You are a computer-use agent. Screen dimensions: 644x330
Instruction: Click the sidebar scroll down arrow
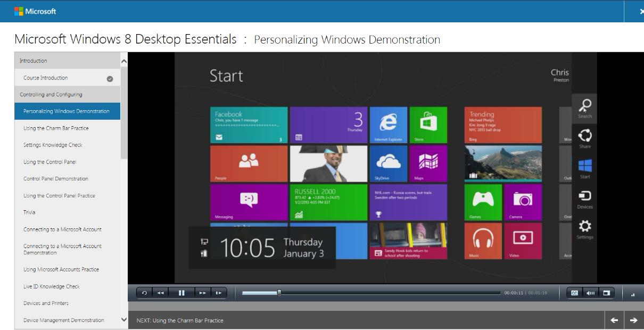125,320
